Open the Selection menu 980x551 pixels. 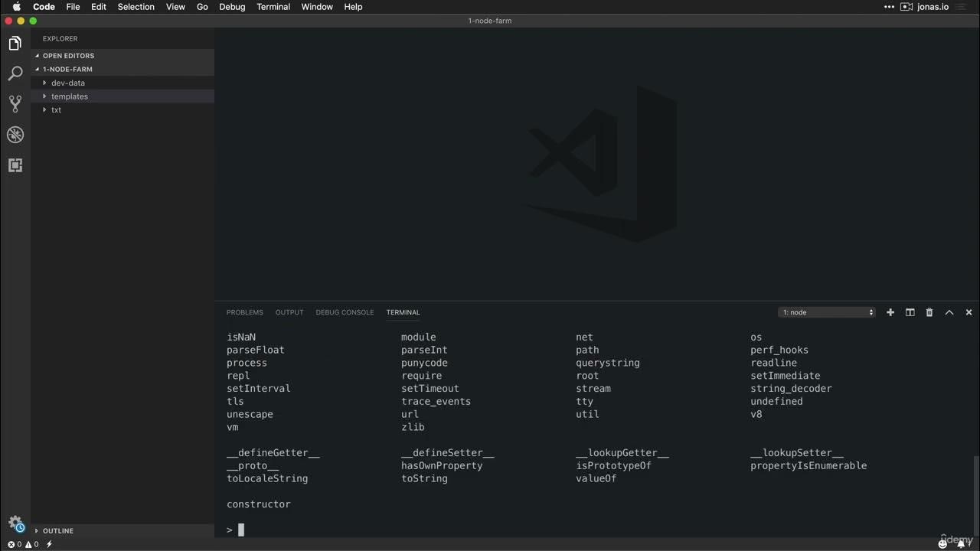136,7
